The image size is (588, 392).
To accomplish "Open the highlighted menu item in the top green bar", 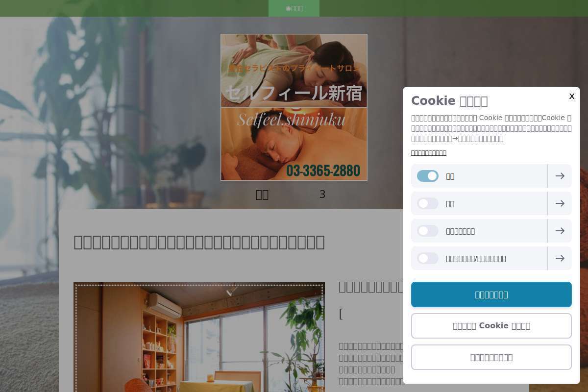I will (294, 8).
